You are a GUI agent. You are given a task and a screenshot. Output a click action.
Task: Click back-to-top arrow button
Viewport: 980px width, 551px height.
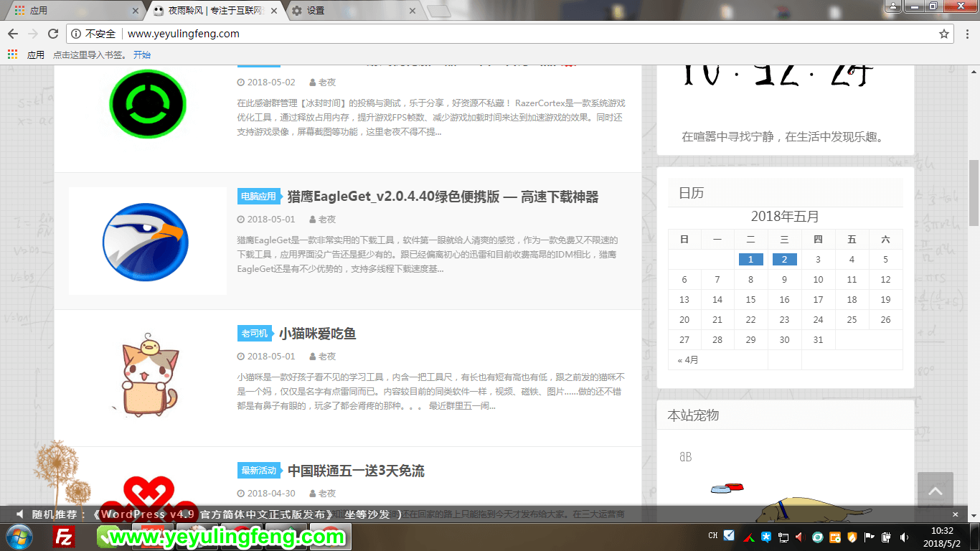pyautogui.click(x=936, y=491)
